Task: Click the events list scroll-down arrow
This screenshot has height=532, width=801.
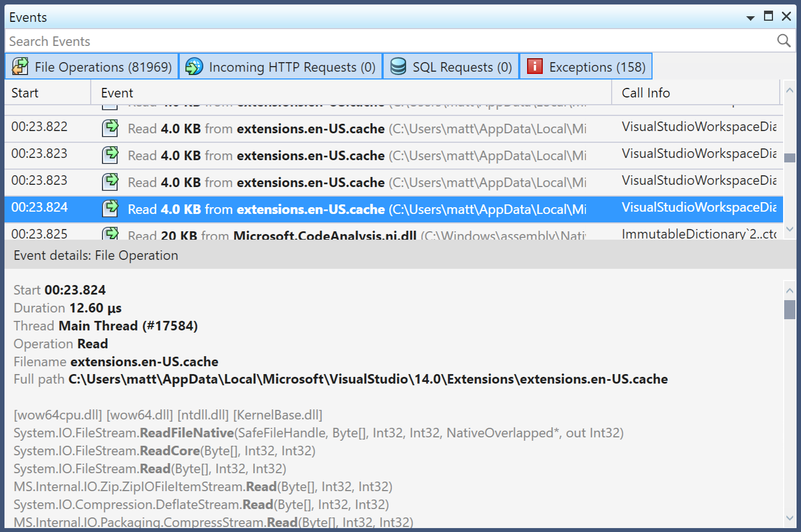Action: coord(790,229)
